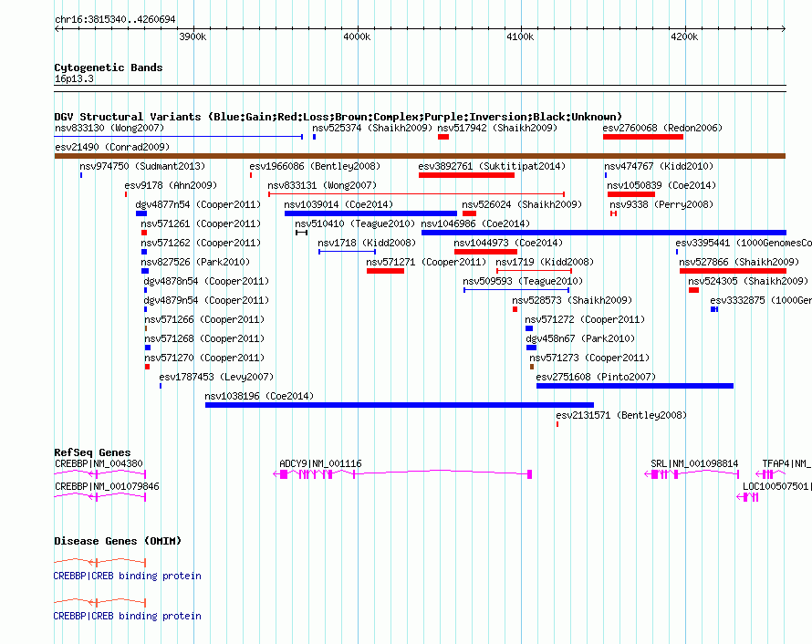Click the first CREBBP|CREB binding protein link
Screen dimensions: 812x644
127,576
